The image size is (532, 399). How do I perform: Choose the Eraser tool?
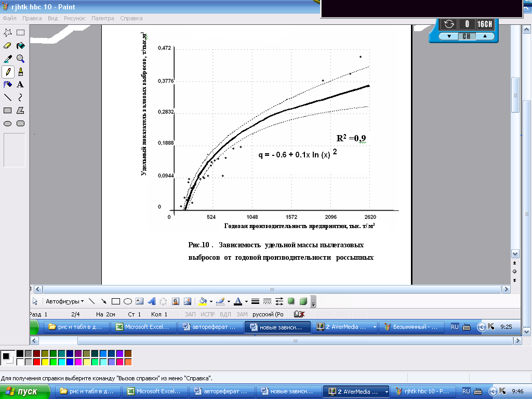[7, 46]
